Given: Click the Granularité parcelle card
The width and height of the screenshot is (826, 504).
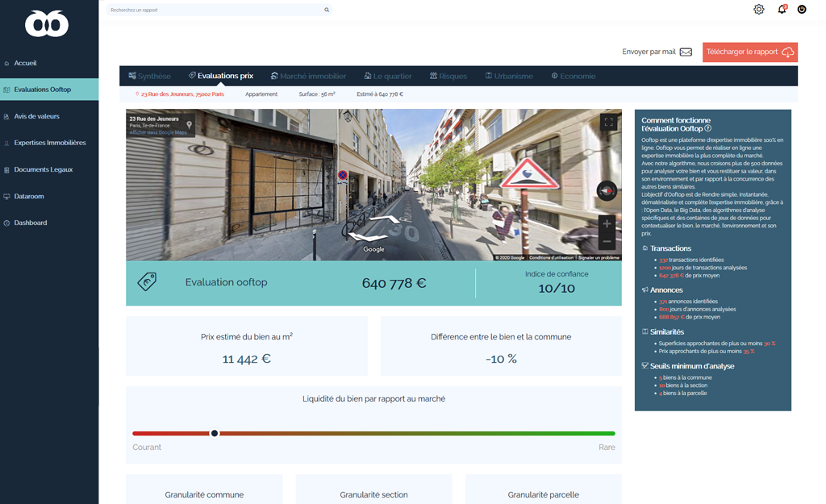Looking at the screenshot, I should click(543, 489).
